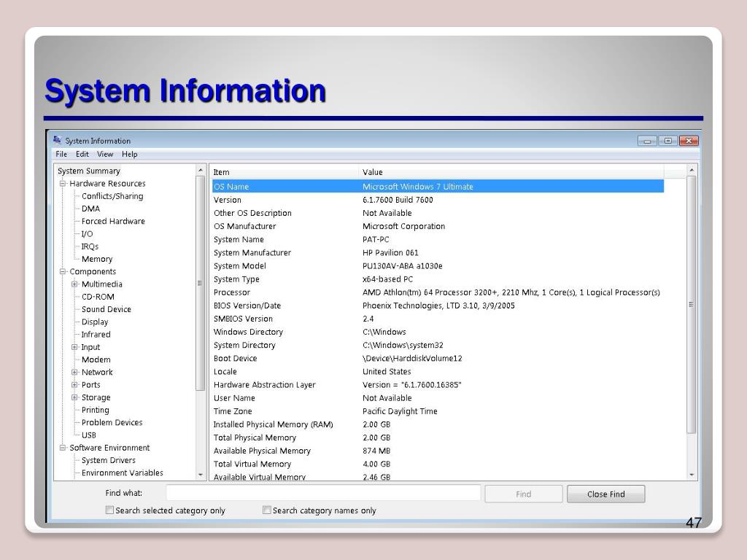
Task: Minimize the System Information window
Action: pyautogui.click(x=647, y=141)
